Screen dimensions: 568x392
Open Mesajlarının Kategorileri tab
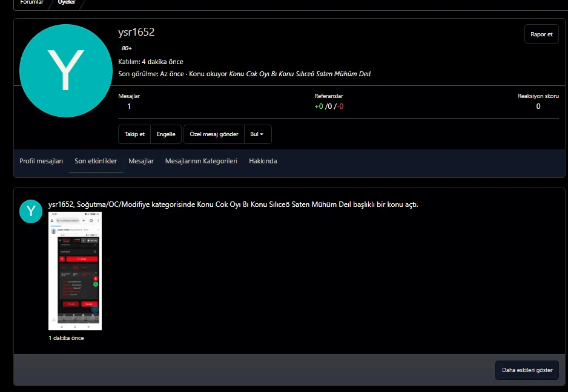pos(201,161)
